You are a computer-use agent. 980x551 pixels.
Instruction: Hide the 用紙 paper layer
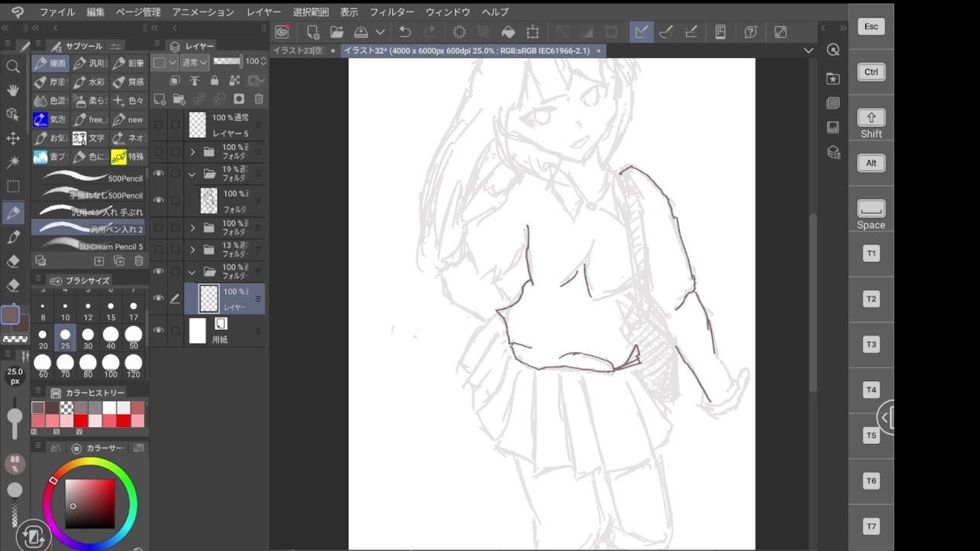pyautogui.click(x=158, y=331)
